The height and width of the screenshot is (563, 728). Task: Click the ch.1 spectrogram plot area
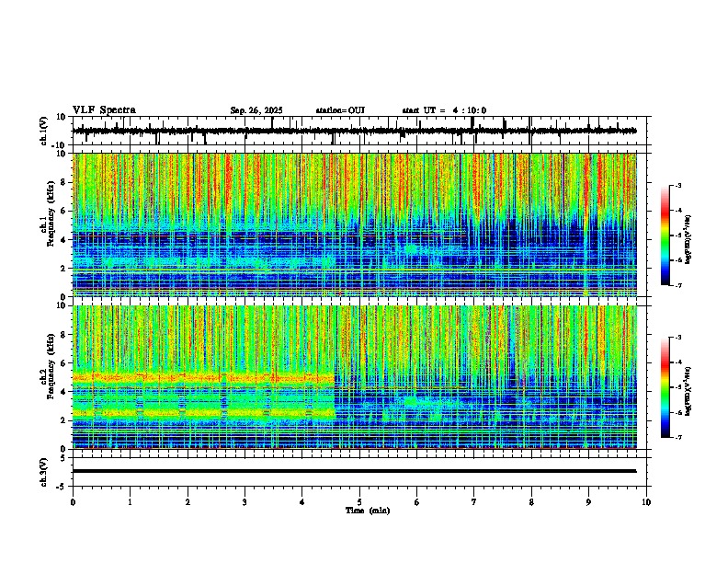coord(355,224)
